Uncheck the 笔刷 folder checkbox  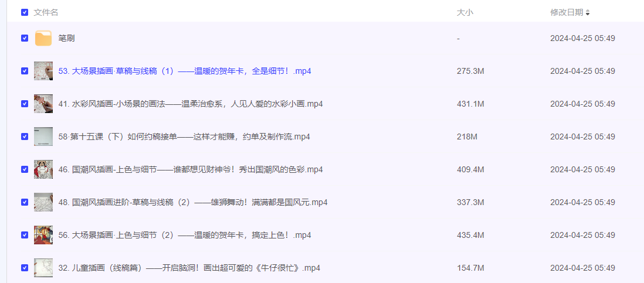pyautogui.click(x=25, y=38)
